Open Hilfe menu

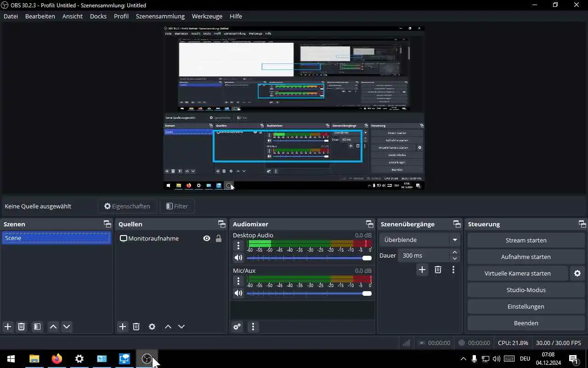pos(236,16)
